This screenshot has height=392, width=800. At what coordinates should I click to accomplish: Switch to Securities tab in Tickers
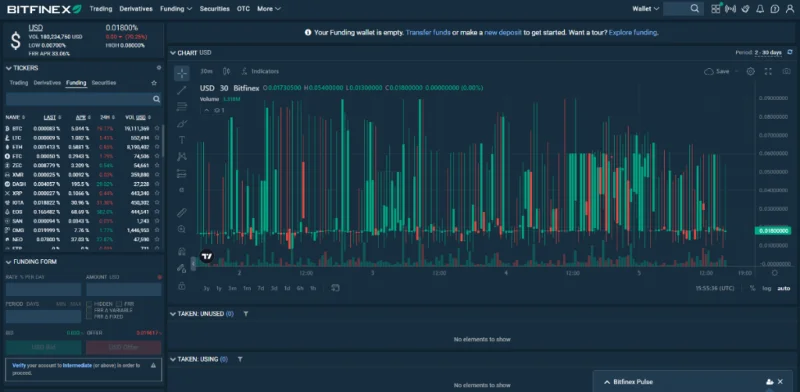104,83
